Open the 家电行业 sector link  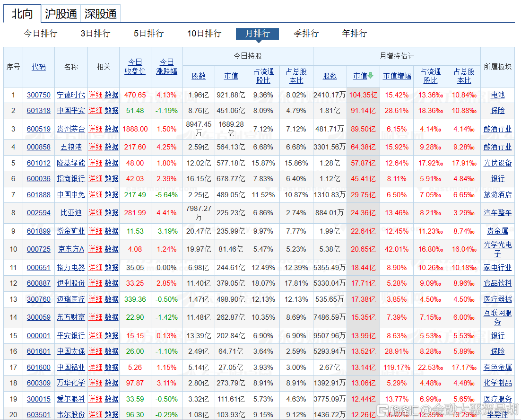(x=498, y=268)
